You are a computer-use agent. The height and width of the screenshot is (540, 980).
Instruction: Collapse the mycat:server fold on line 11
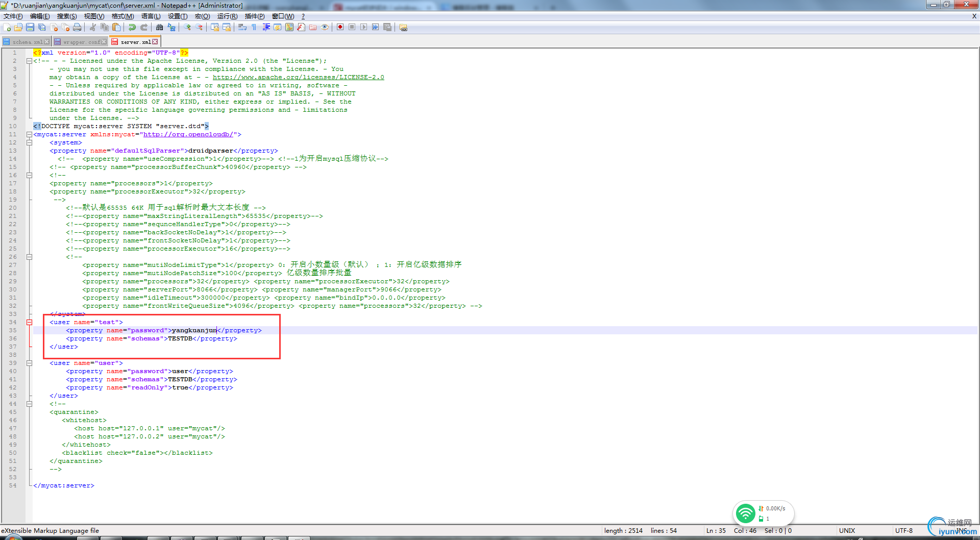[29, 134]
